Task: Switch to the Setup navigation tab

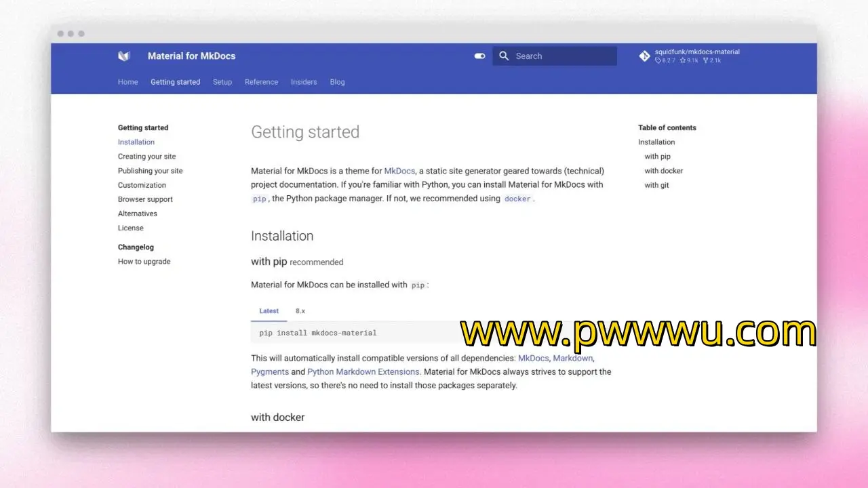Action: point(222,82)
